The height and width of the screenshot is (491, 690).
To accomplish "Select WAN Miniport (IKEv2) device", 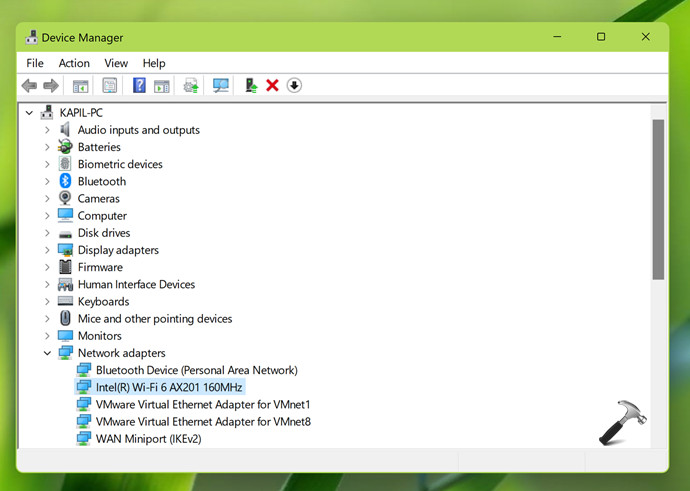I will click(148, 439).
